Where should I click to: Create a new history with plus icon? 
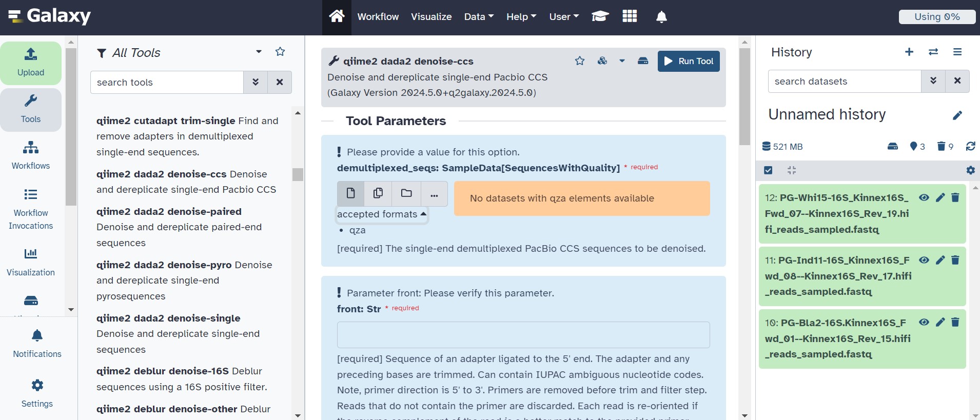click(909, 52)
